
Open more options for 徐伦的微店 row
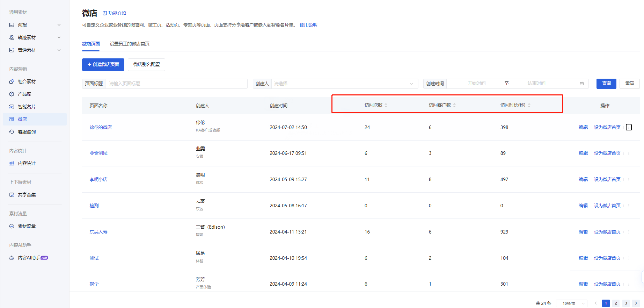point(629,127)
